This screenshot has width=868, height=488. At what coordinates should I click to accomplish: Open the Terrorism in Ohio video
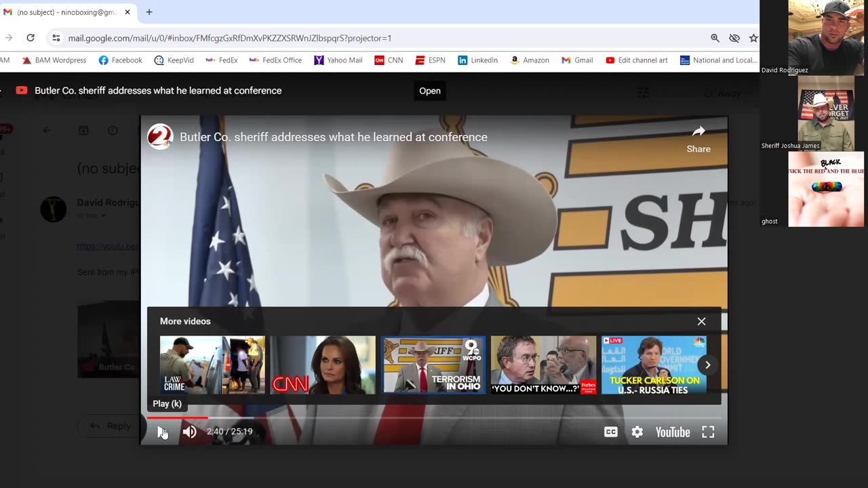[x=433, y=365]
